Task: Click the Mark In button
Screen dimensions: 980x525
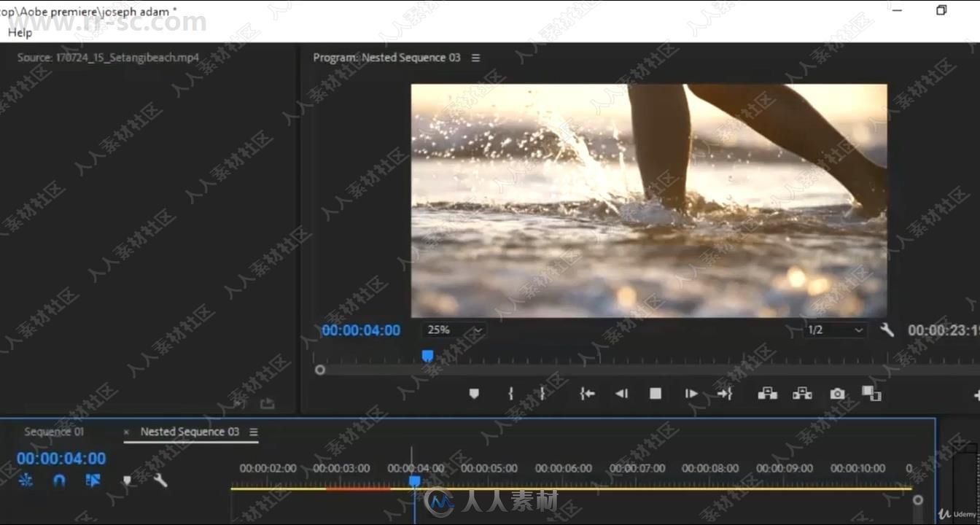Action: tap(510, 394)
